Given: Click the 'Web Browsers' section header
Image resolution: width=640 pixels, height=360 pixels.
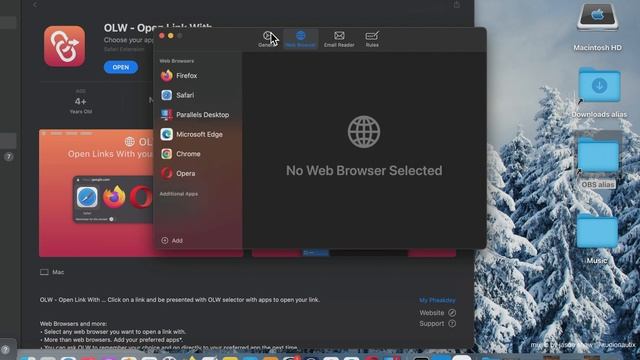Looking at the screenshot, I should coord(176,61).
